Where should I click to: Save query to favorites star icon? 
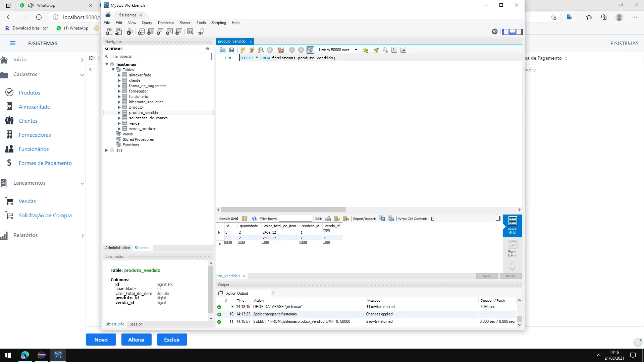(x=365, y=50)
